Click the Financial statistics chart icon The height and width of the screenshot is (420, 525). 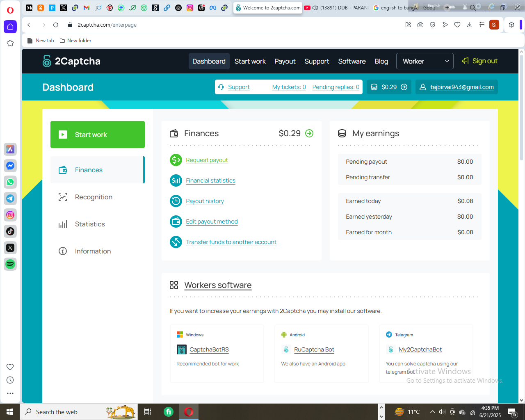(176, 180)
